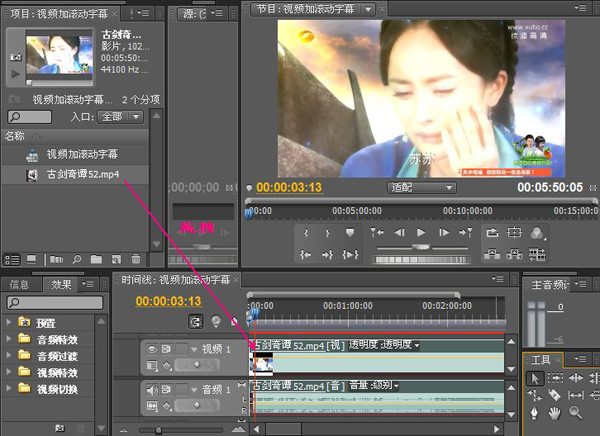The width and height of the screenshot is (600, 436).
Task: Add unnumbered marker in program monitor
Action: tap(350, 232)
